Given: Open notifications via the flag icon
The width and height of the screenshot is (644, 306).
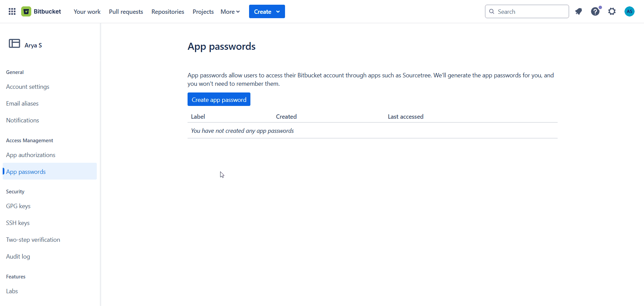Looking at the screenshot, I should click(x=578, y=11).
